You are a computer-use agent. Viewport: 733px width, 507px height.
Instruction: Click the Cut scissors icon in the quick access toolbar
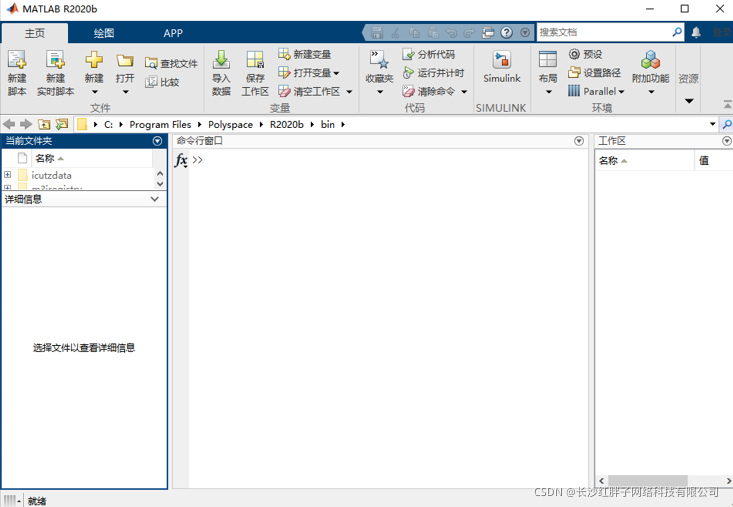[x=395, y=33]
